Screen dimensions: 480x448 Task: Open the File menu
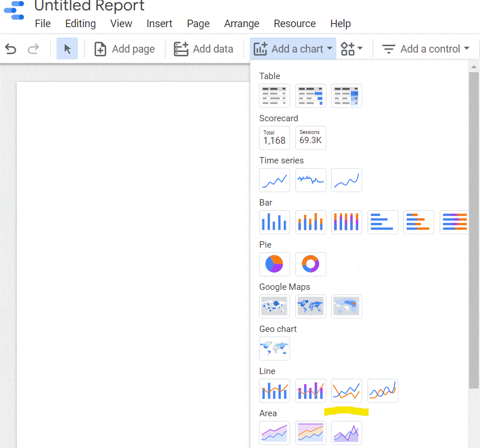point(43,24)
